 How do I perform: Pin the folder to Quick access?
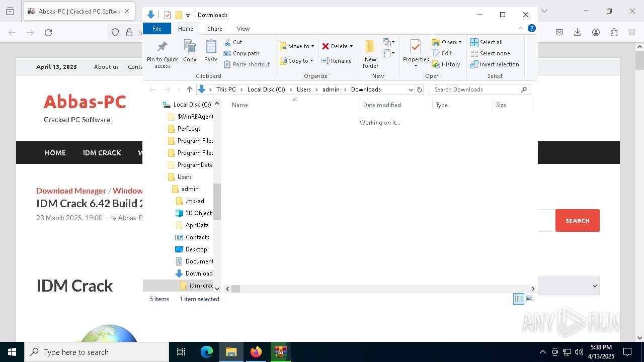click(162, 54)
